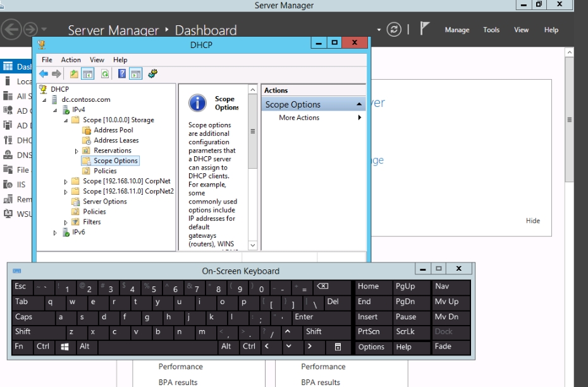Click Server Manager forward navigation arrow

(31, 29)
